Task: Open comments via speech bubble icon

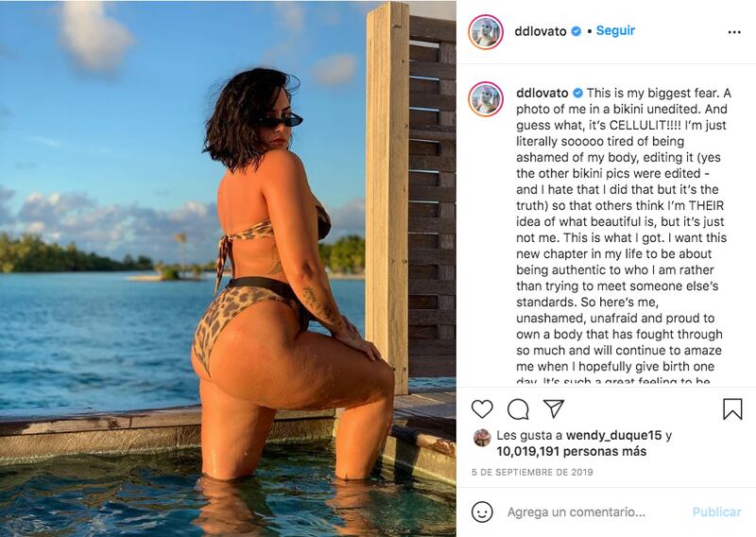Action: [x=518, y=409]
